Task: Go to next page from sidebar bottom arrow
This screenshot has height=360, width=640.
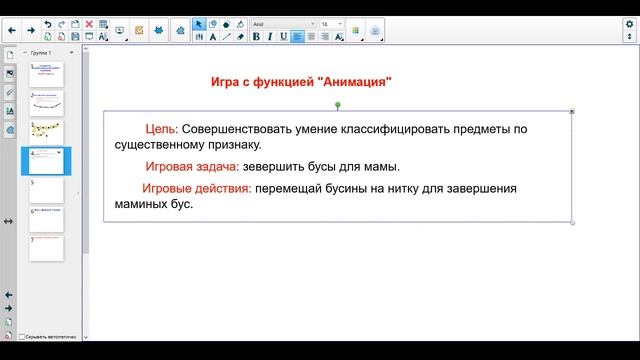Action: pos(8,308)
